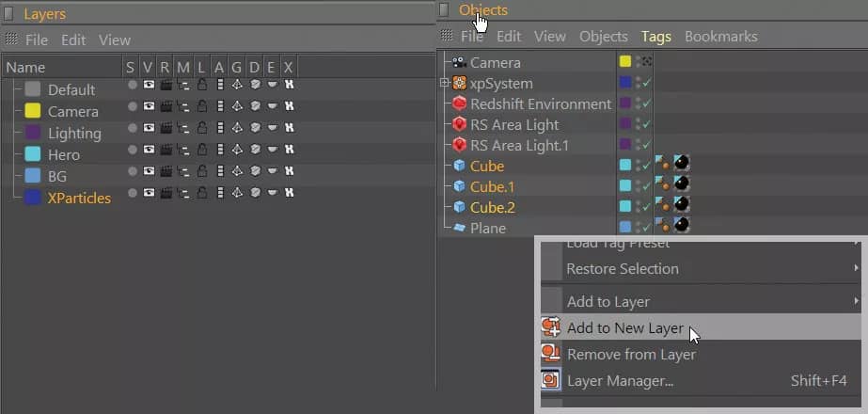Screen dimensions: 868x414
Task: Open the Tags menu in Objects panel
Action: pyautogui.click(x=655, y=37)
